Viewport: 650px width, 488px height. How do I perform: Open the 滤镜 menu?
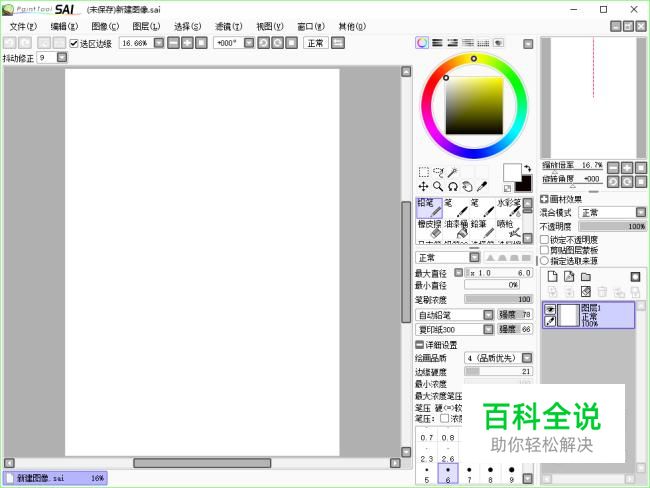pyautogui.click(x=228, y=27)
